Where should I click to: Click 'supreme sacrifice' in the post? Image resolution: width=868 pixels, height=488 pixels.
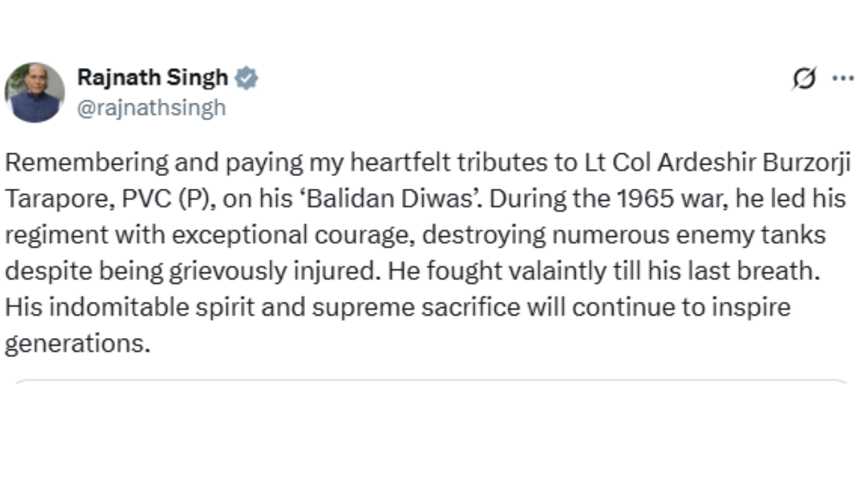tap(417, 308)
